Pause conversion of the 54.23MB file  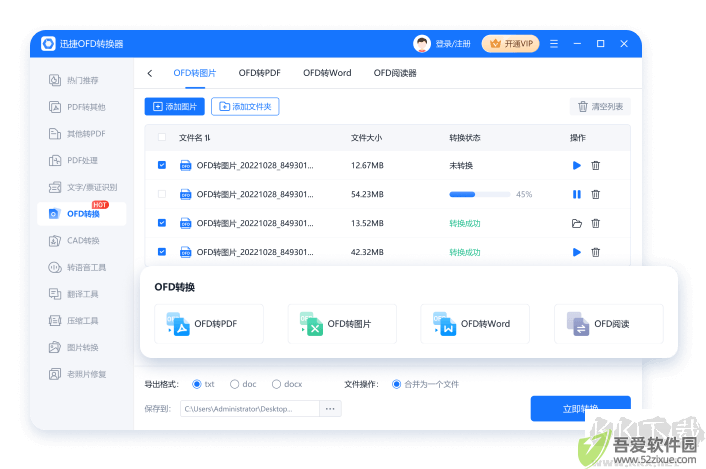pyautogui.click(x=576, y=194)
